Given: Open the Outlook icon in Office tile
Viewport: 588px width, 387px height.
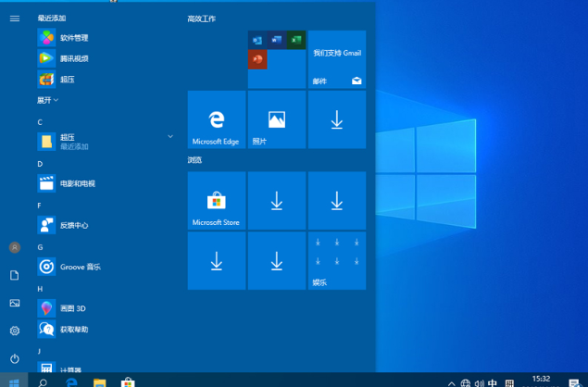Looking at the screenshot, I should (257, 40).
